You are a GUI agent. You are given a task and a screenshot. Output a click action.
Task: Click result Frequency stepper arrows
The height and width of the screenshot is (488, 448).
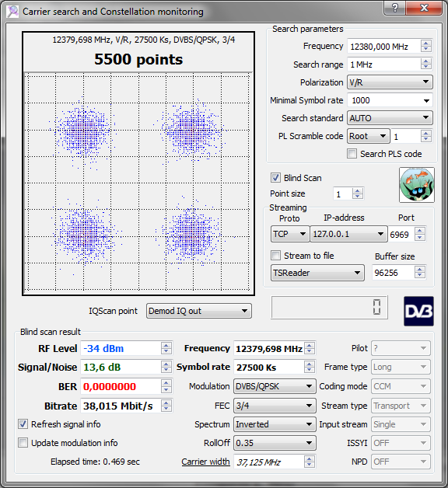pyautogui.click(x=310, y=348)
